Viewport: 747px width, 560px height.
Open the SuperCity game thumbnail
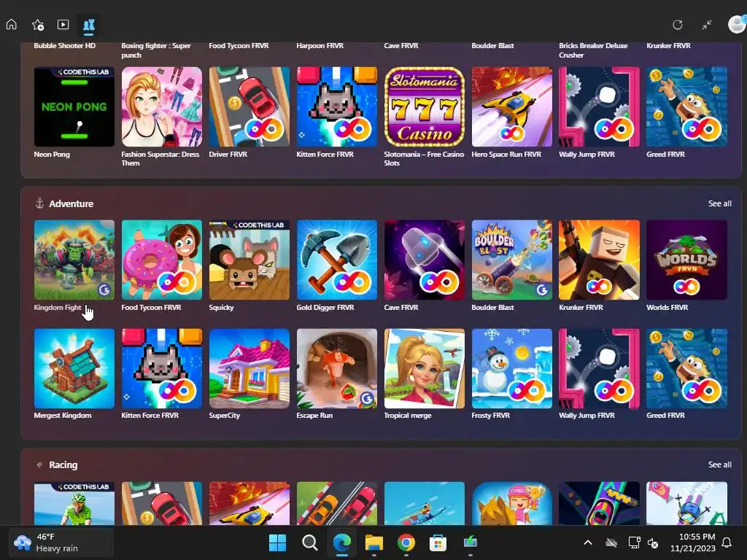click(249, 368)
